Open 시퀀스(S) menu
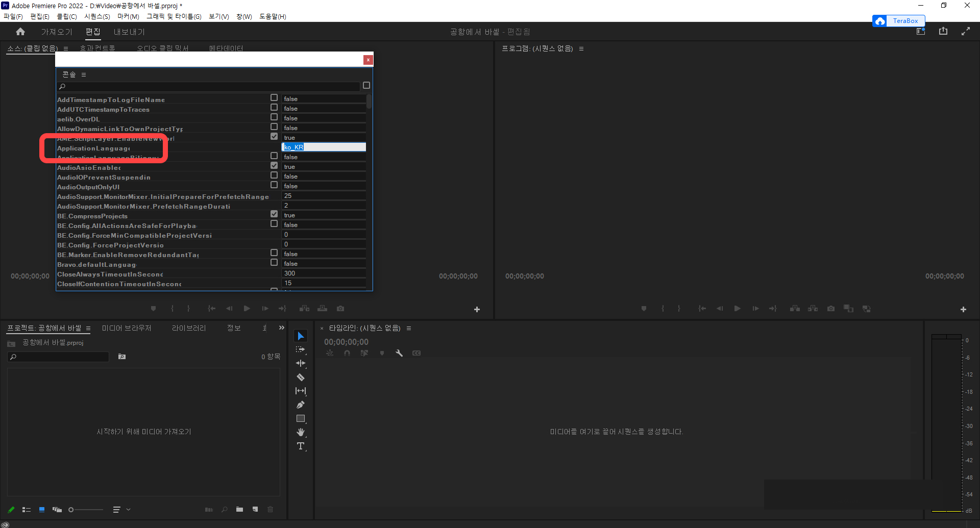The height and width of the screenshot is (528, 980). tap(97, 16)
